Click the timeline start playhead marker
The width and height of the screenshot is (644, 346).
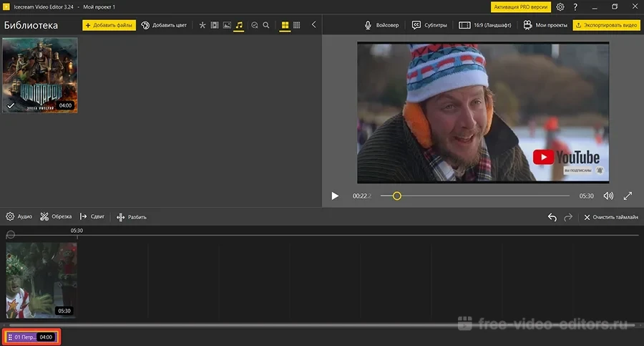click(x=11, y=234)
